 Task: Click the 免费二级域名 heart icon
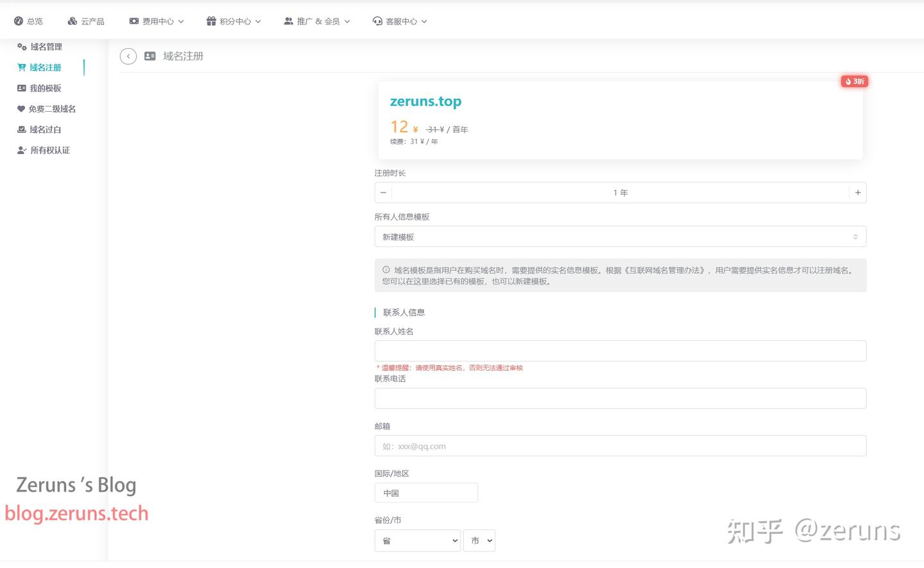[21, 109]
